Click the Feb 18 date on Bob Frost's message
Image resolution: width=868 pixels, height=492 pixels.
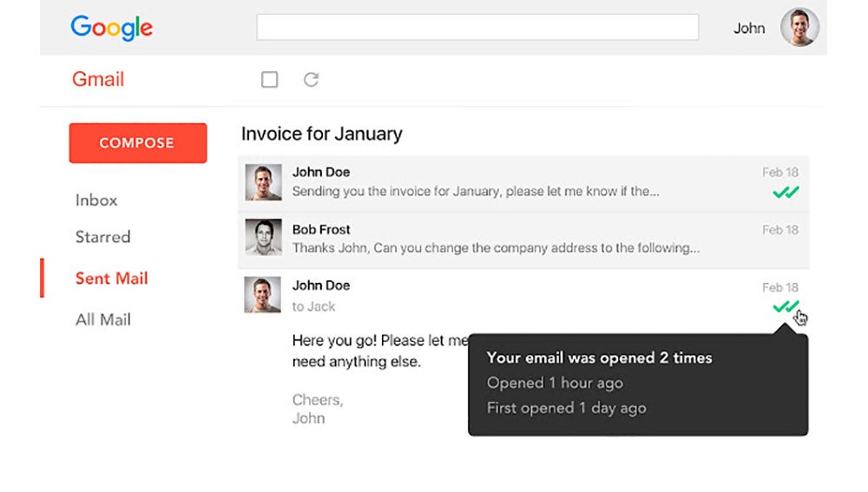780,230
